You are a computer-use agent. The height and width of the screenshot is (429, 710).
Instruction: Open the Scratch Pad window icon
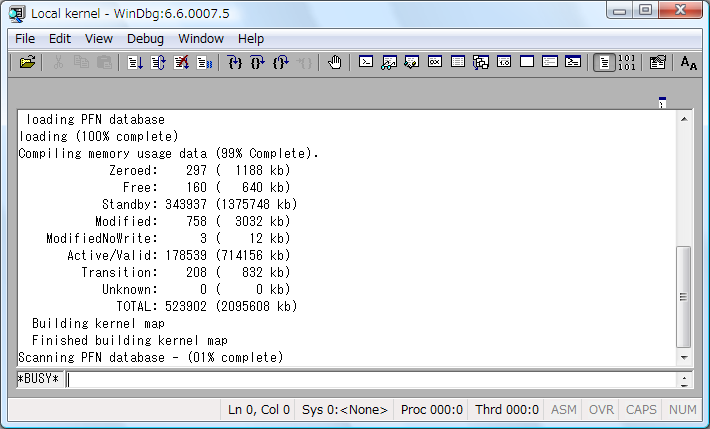[527, 62]
